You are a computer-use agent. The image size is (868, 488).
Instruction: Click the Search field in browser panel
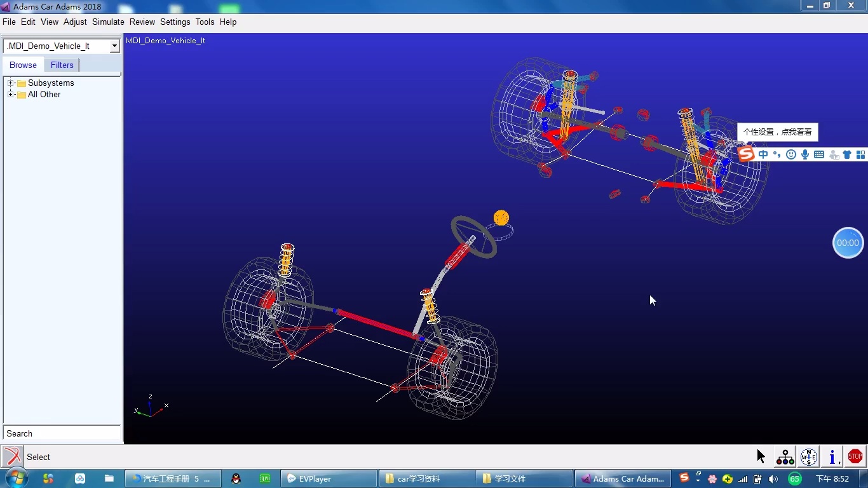(62, 433)
